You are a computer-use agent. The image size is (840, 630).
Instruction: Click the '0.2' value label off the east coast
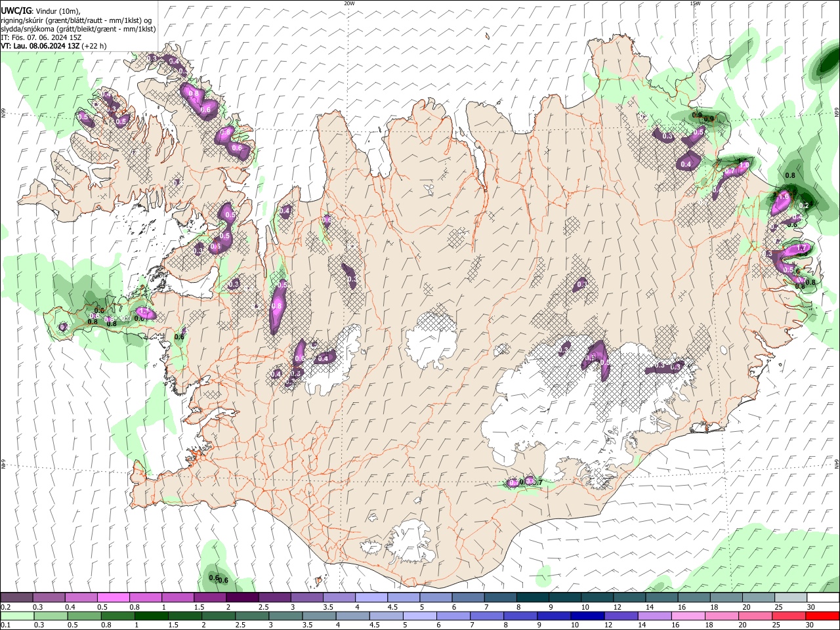pyautogui.click(x=805, y=205)
